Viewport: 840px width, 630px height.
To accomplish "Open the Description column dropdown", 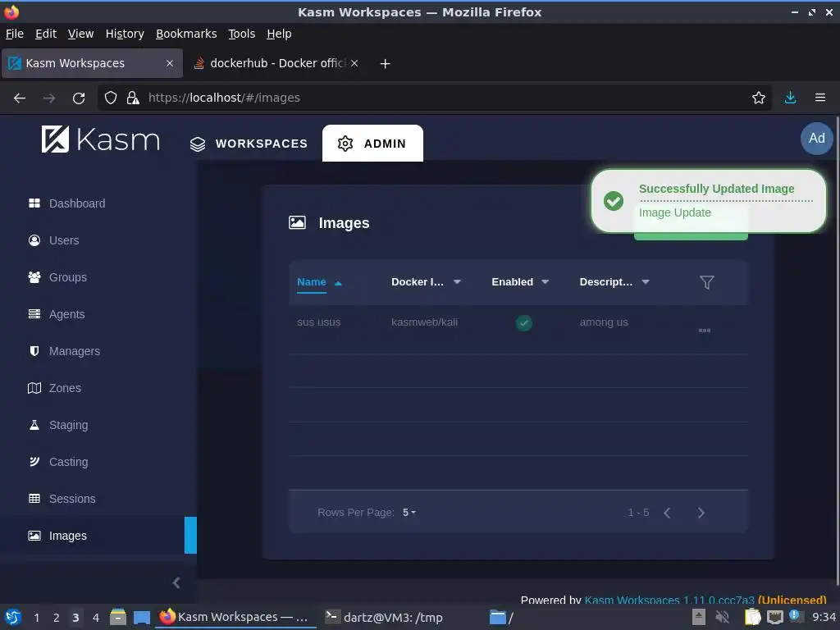I will pyautogui.click(x=646, y=282).
